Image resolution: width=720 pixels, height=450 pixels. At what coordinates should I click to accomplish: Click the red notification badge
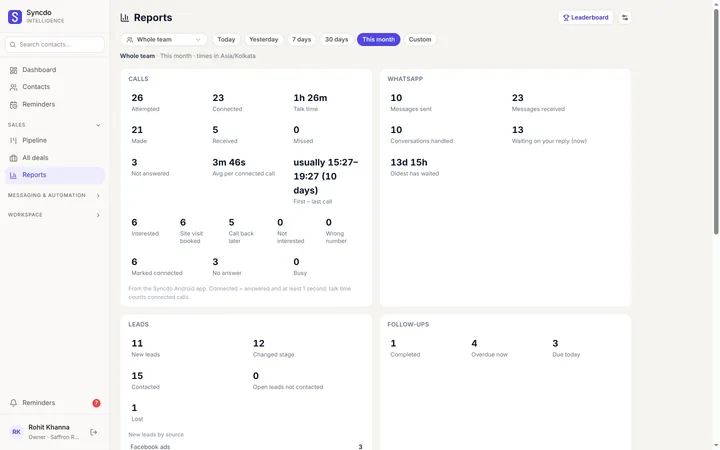coord(96,403)
